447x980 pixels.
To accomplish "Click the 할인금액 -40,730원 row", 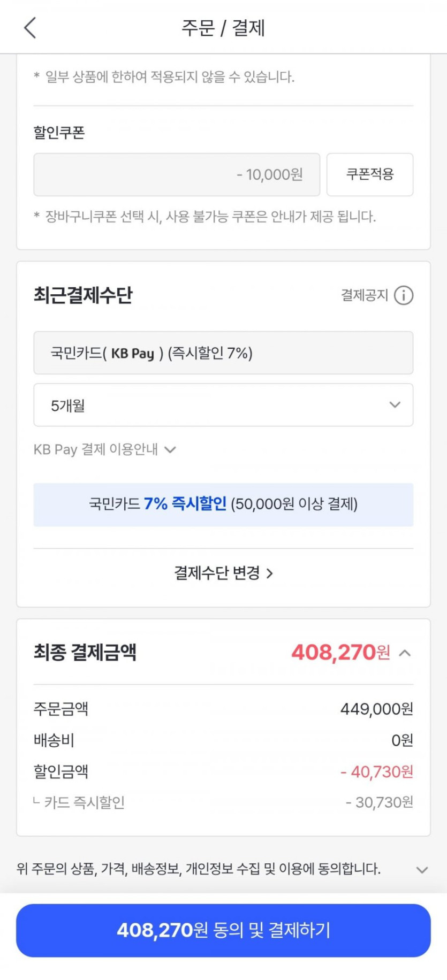I will tap(223, 772).
